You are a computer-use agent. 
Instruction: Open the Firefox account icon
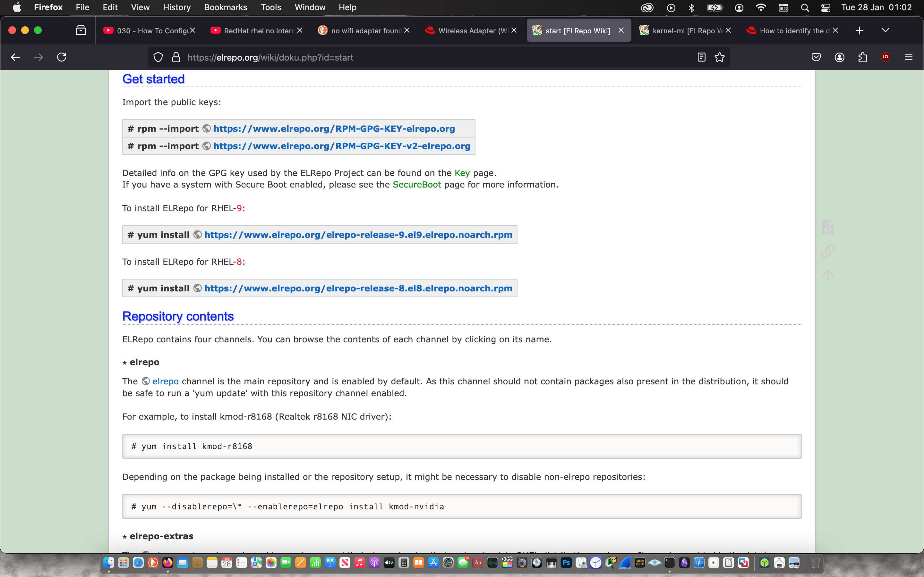coord(839,57)
